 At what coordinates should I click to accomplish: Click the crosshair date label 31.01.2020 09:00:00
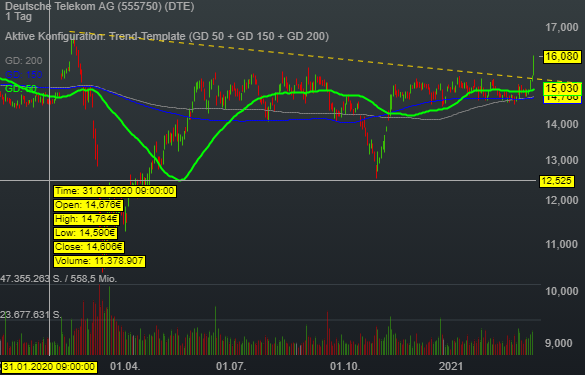pos(49,367)
